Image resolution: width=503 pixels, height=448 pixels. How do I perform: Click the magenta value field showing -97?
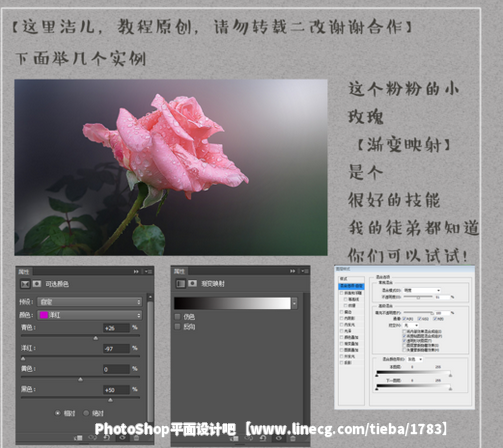116,349
